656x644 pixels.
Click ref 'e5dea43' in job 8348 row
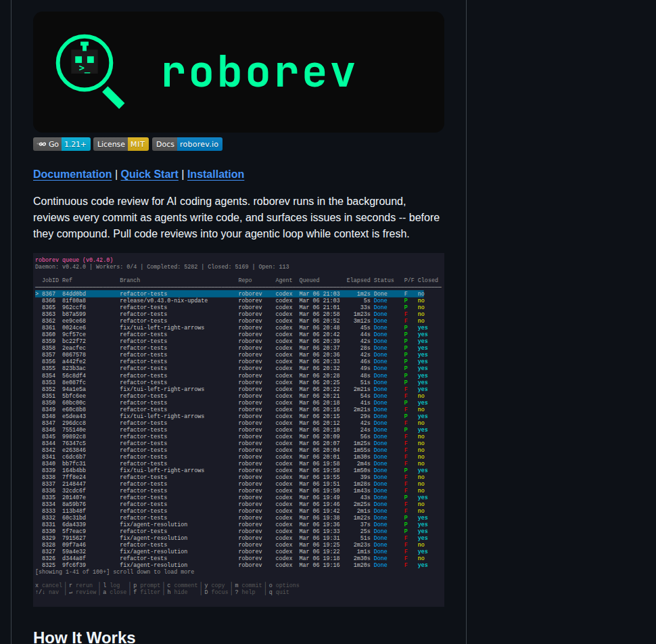tap(74, 416)
